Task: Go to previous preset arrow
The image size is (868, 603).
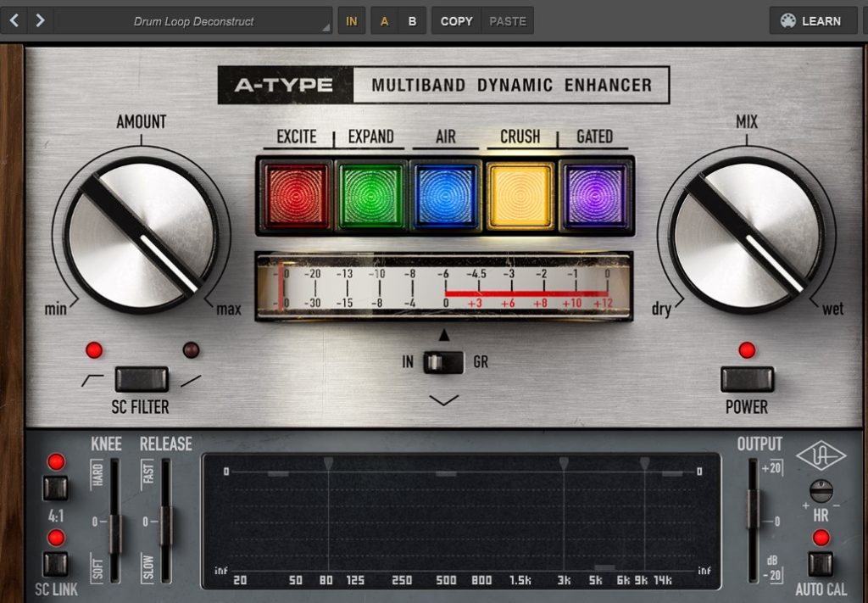Action: [x=14, y=21]
